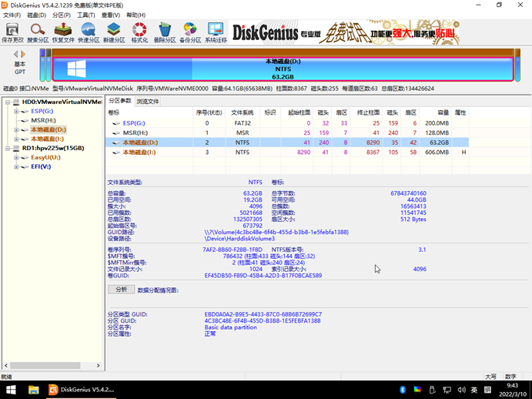The height and width of the screenshot is (399, 532).
Task: Click the last narrow partition bar segment
Action: (x=517, y=65)
